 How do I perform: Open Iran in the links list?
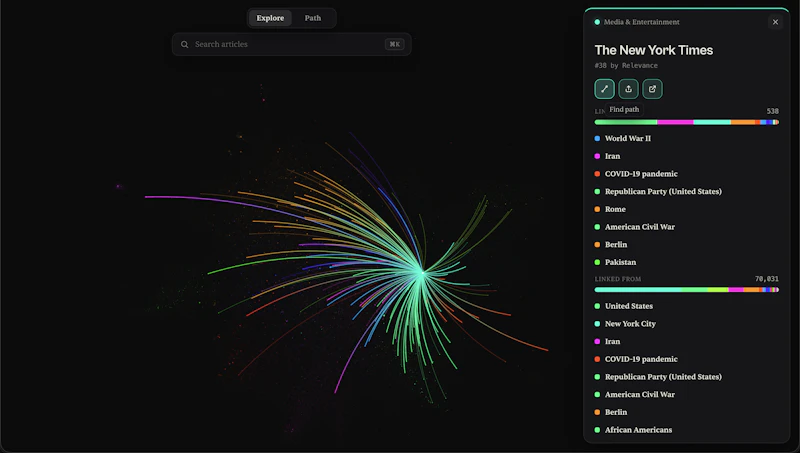pyautogui.click(x=612, y=156)
